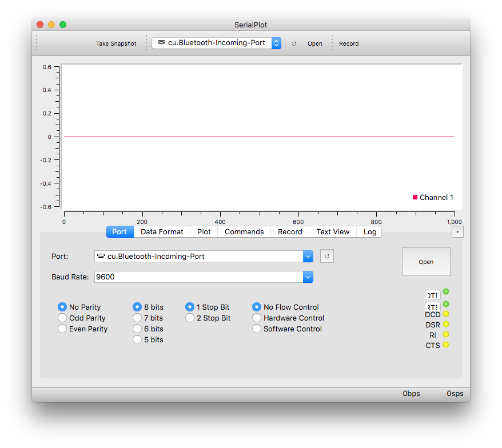The width and height of the screenshot is (502, 448).
Task: Click Take Snapshot in the toolbar
Action: click(x=116, y=43)
